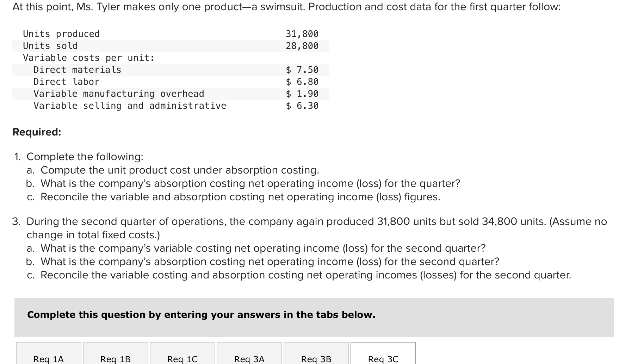Viewport: 619px width, 364px height.
Task: Click the Variable selling and administrative label
Action: click(x=130, y=106)
